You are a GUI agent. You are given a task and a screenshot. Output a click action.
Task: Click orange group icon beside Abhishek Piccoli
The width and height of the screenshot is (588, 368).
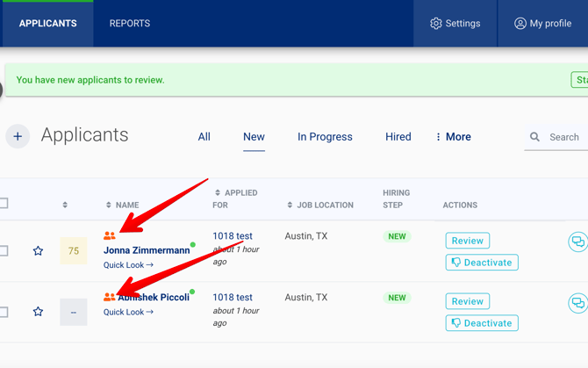click(110, 298)
